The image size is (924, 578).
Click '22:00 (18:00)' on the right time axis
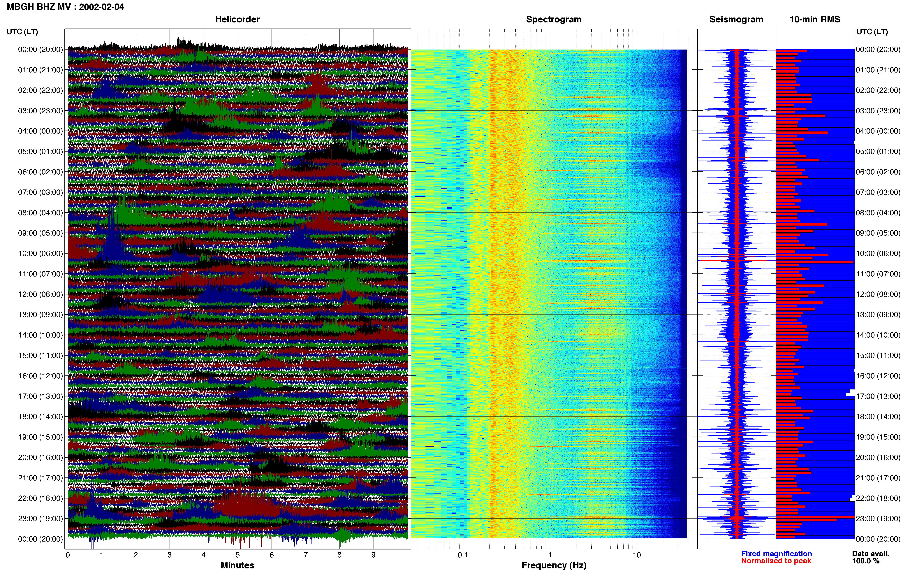pos(878,498)
